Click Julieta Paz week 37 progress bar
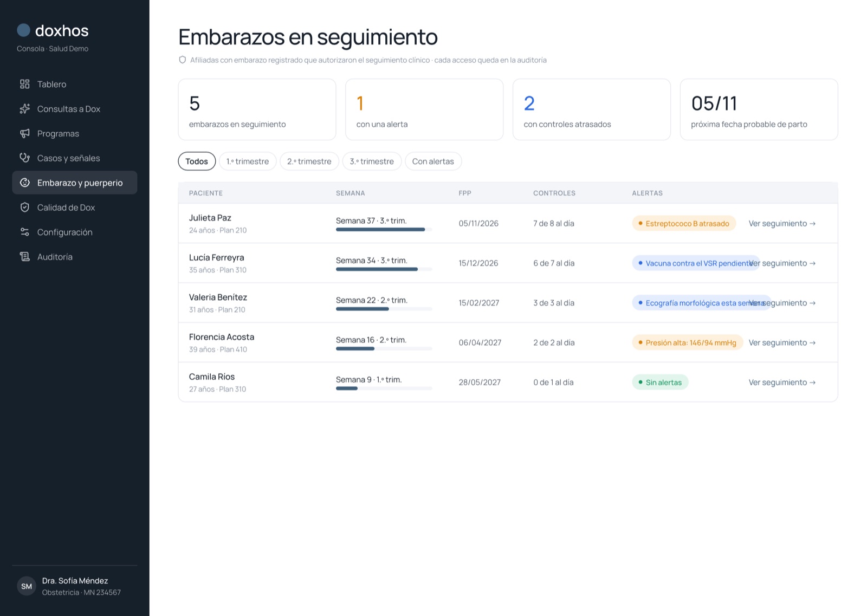This screenshot has width=867, height=616. 384,230
